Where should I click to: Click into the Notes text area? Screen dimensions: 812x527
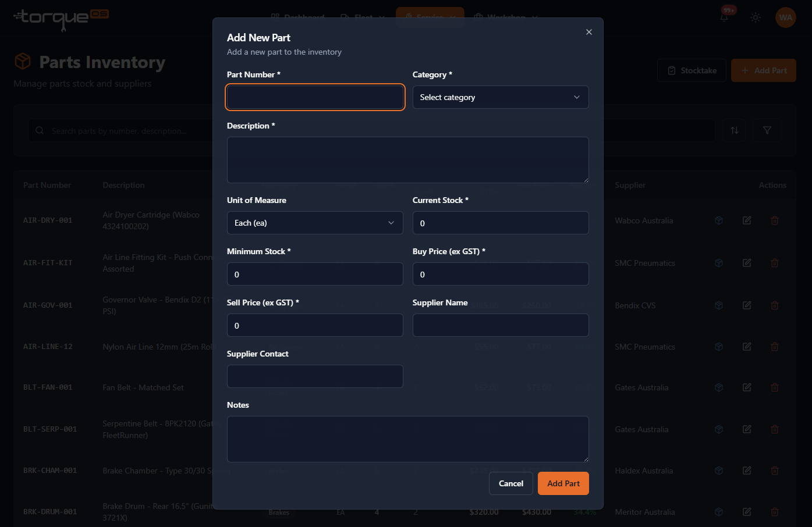click(408, 439)
